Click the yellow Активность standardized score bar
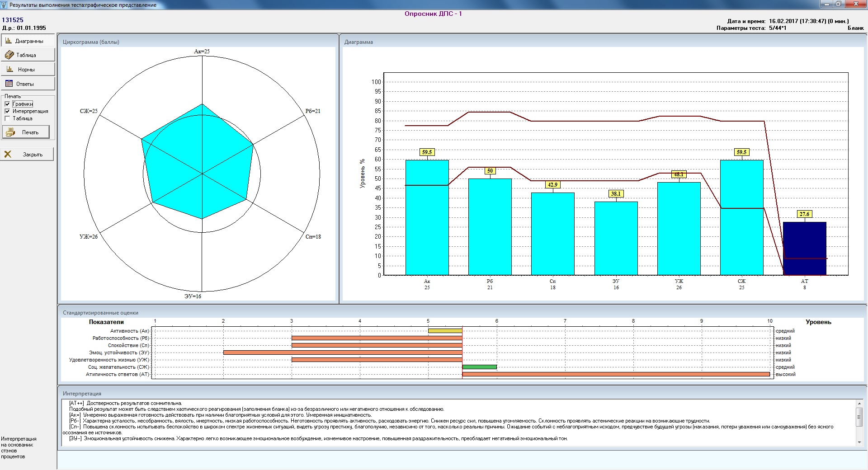This screenshot has width=868, height=470. click(x=445, y=331)
